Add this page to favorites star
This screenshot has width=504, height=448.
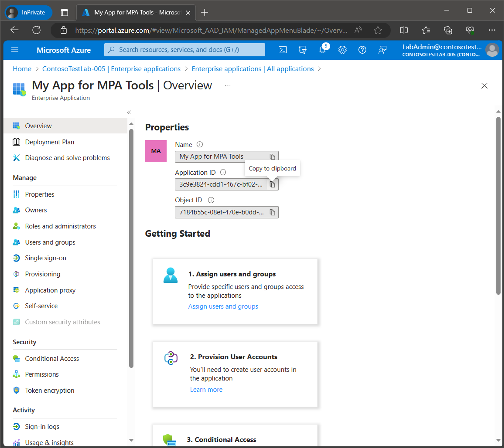377,30
